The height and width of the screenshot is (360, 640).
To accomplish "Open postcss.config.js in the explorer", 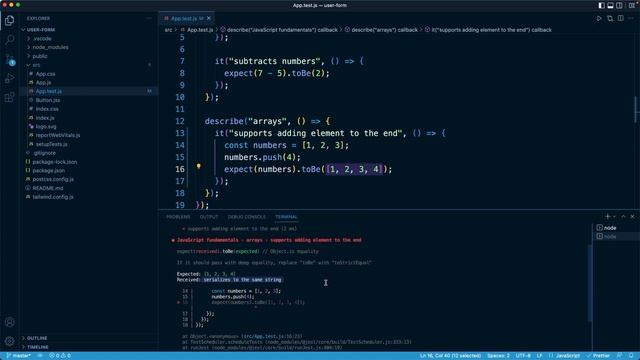I will pos(53,179).
